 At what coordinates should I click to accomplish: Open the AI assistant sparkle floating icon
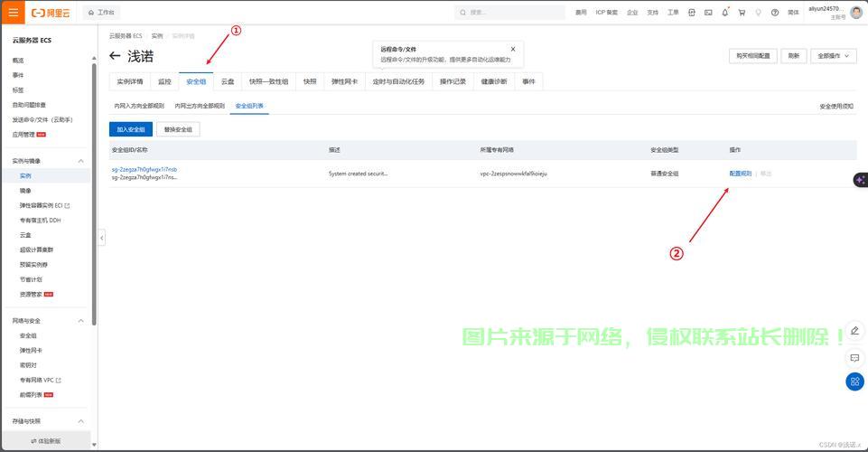click(860, 180)
